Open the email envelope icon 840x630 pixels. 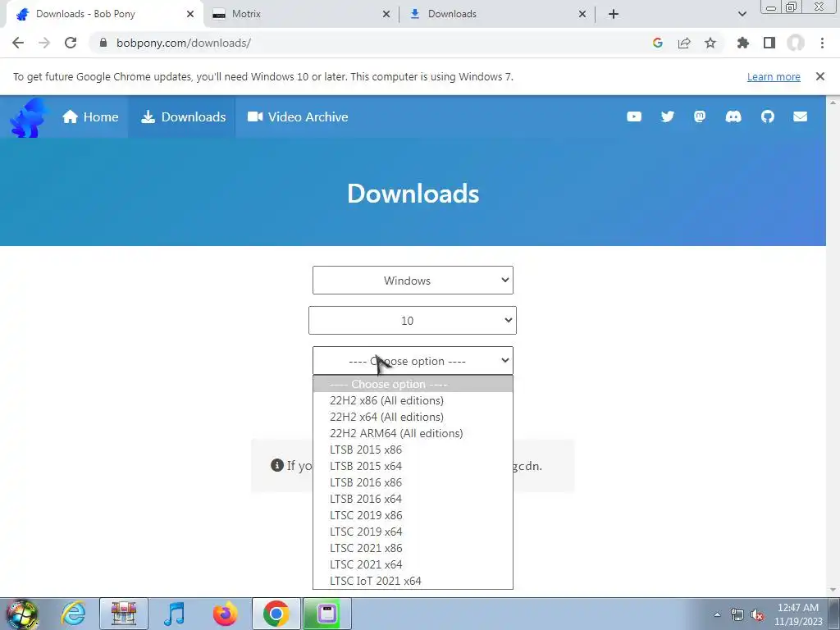800,116
